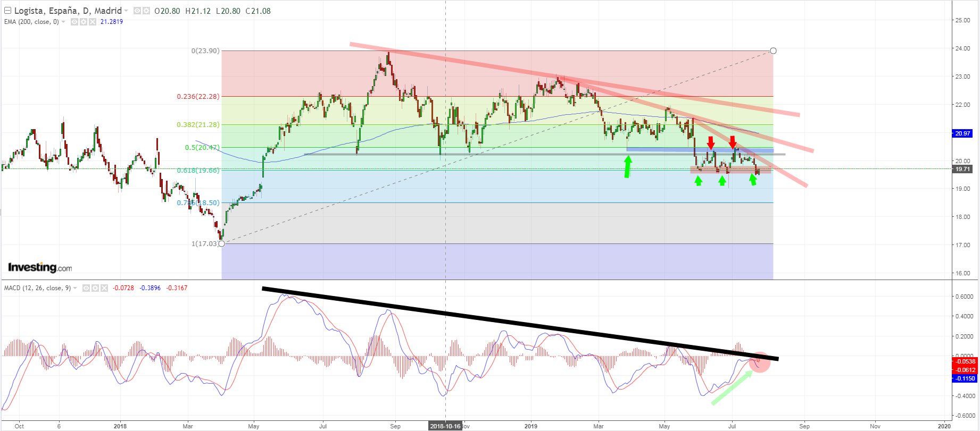This screenshot has height=431, width=980.
Task: Open EMA 200 indicator settings gear
Action: (84, 22)
